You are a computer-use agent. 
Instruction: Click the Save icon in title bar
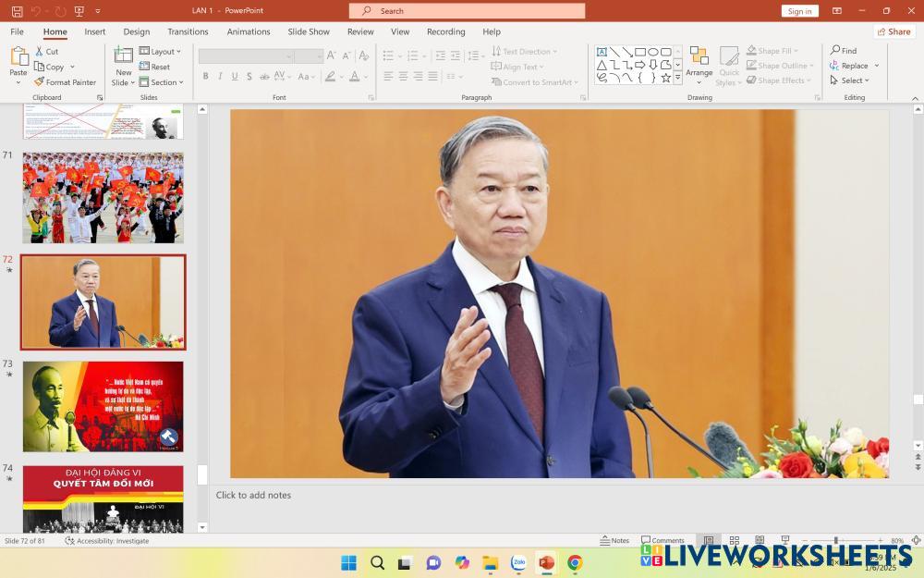[17, 11]
